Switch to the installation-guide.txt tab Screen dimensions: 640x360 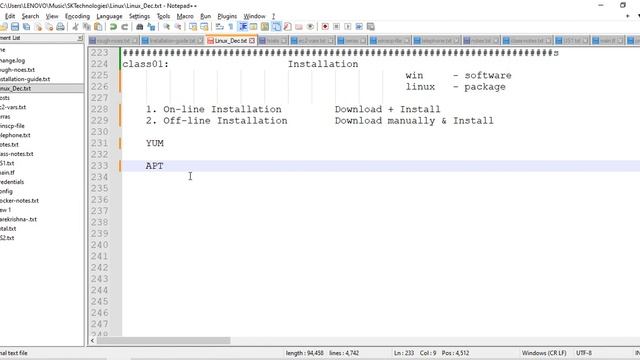[x=172, y=41]
